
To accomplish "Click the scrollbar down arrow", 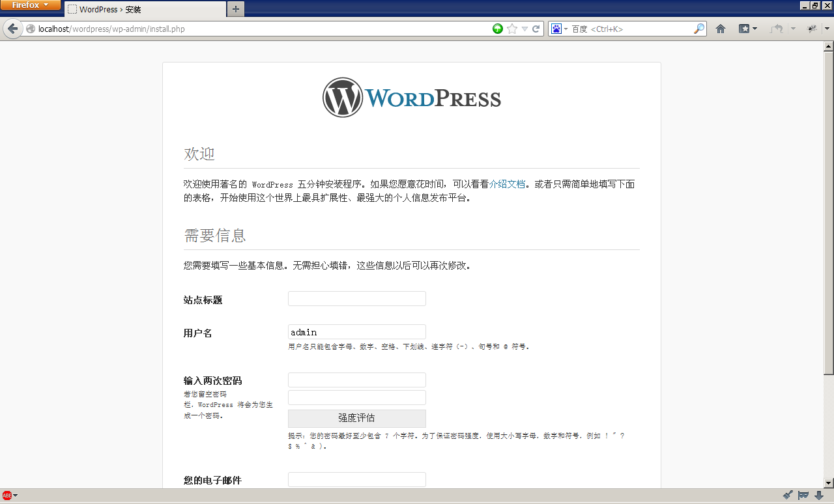I will tap(829, 483).
